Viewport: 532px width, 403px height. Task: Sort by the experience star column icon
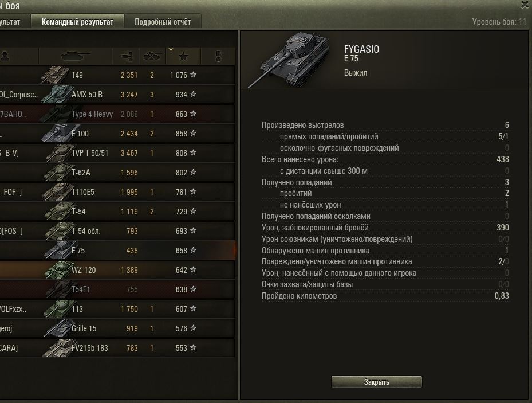pos(183,56)
